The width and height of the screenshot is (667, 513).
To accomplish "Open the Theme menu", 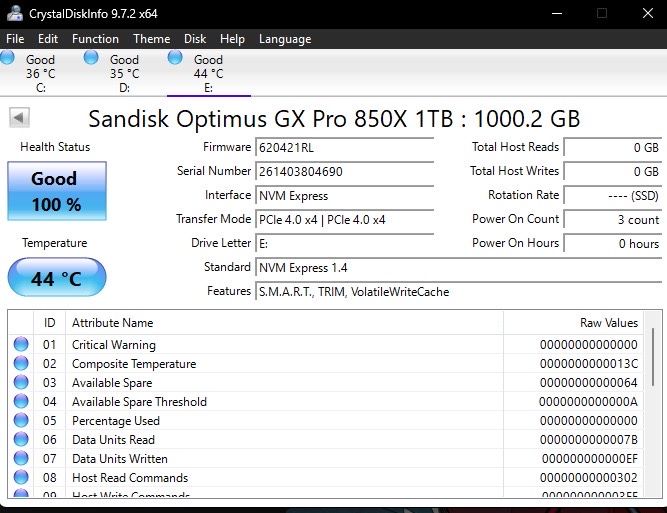I will click(151, 39).
